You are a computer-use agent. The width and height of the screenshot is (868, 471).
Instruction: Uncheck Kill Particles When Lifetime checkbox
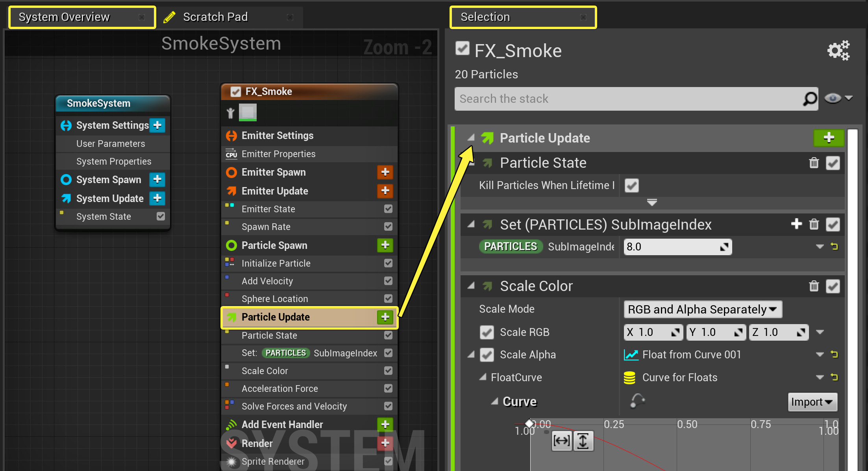pos(632,185)
